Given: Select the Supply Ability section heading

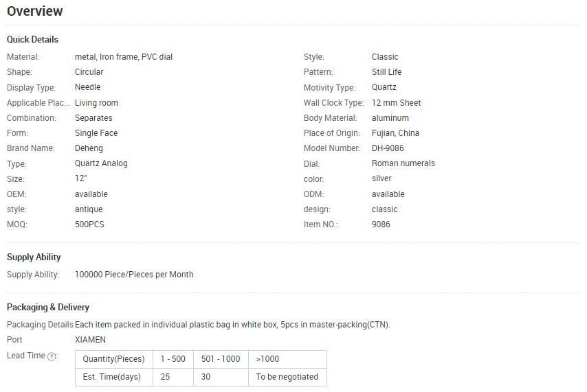Looking at the screenshot, I should pyautogui.click(x=34, y=257).
